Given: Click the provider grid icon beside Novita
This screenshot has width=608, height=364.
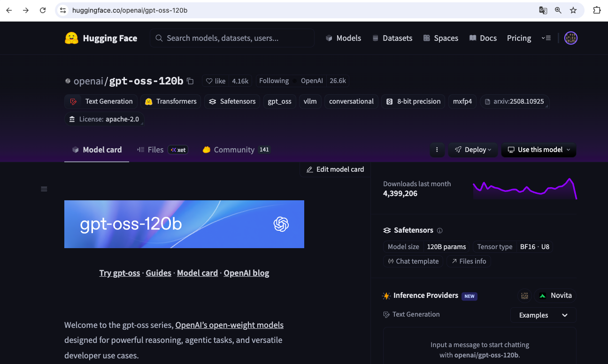Looking at the screenshot, I should (x=525, y=296).
